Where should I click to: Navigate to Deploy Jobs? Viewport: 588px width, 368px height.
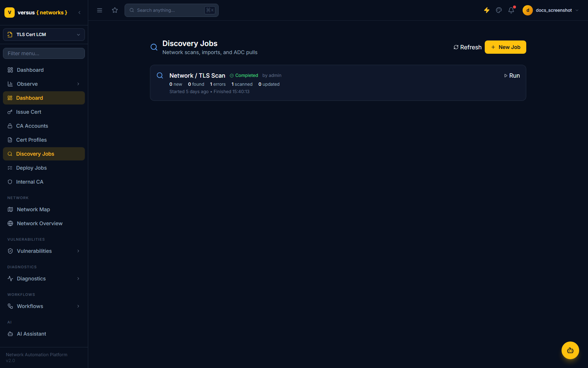point(44,168)
